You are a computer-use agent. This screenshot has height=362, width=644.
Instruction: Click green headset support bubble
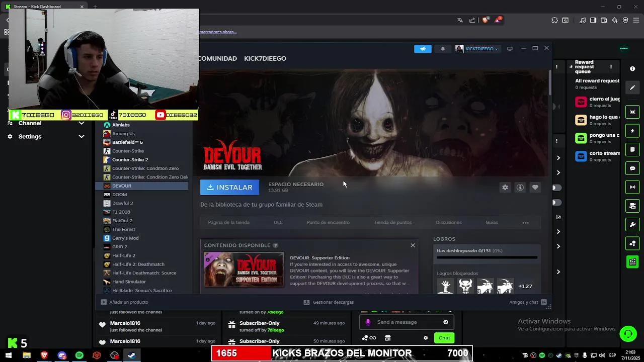pyautogui.click(x=628, y=334)
